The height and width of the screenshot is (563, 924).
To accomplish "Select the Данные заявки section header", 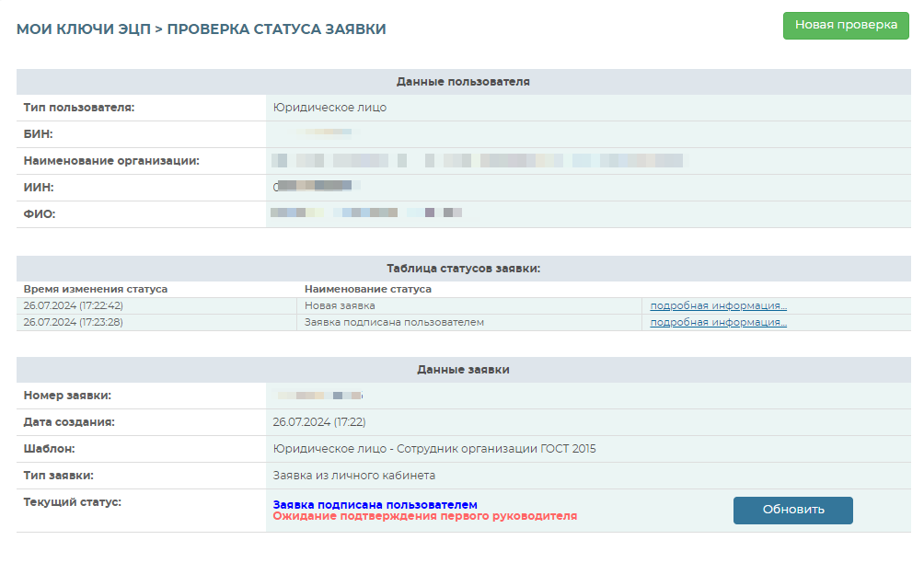I will (x=463, y=369).
